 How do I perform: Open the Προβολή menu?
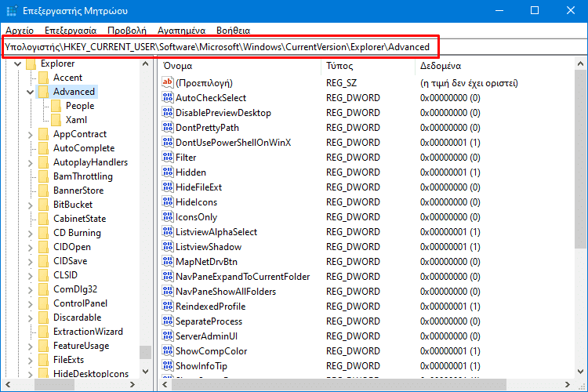127,31
